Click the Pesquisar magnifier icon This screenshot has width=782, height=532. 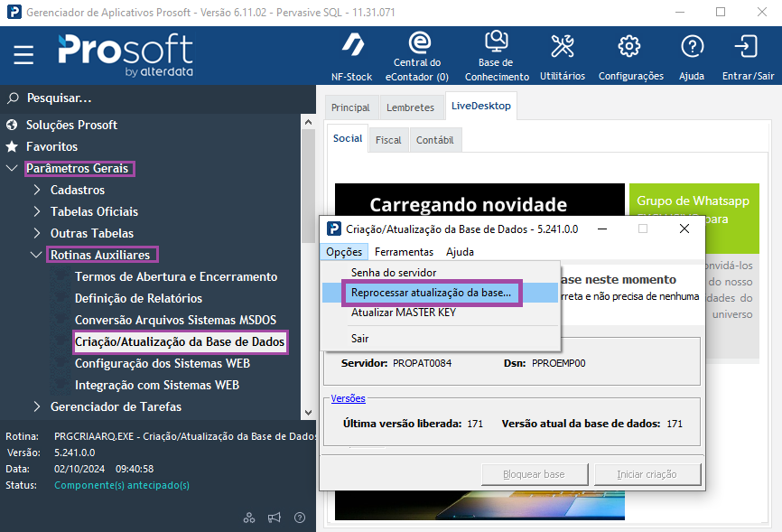[13, 98]
